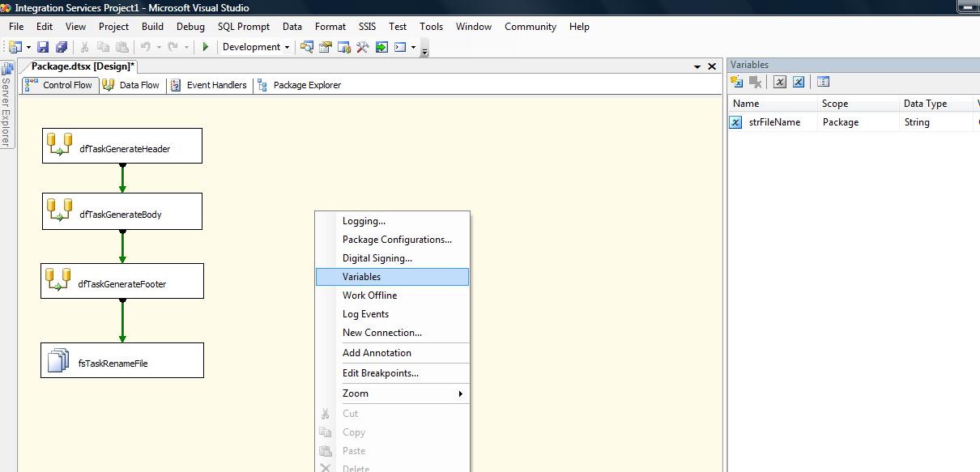Toggle Show All Variables in Variables panel

(x=797, y=82)
